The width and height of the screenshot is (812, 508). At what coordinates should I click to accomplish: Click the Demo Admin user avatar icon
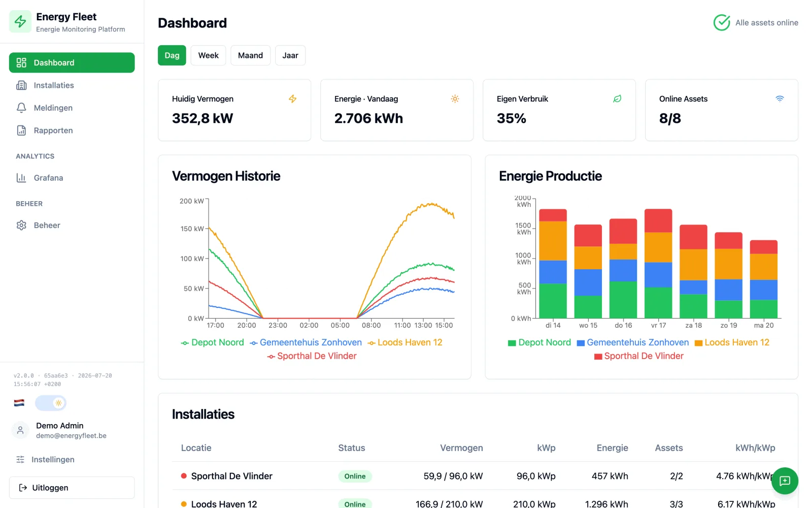(x=20, y=430)
